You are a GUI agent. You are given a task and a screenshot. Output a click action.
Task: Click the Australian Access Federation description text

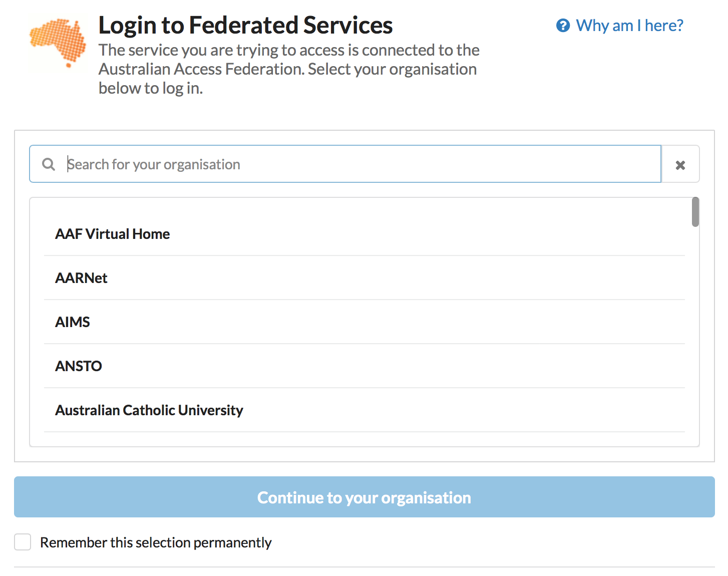[x=288, y=69]
